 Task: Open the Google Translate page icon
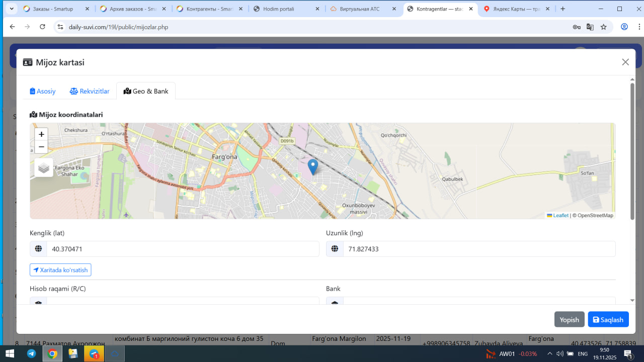coord(590,27)
